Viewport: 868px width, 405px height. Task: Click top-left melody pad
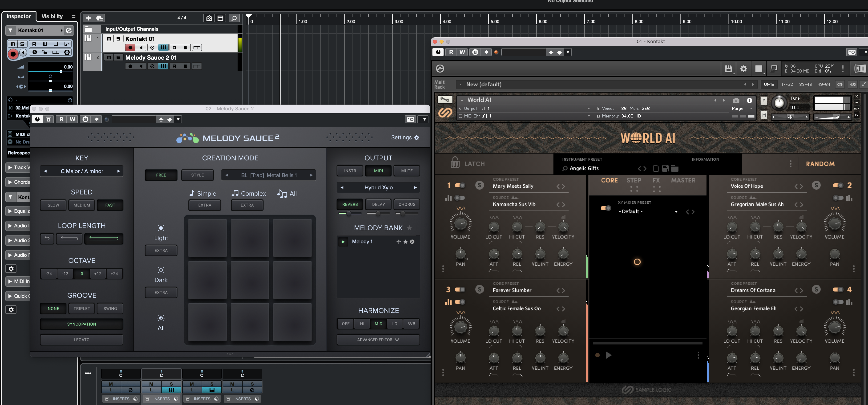pyautogui.click(x=207, y=238)
